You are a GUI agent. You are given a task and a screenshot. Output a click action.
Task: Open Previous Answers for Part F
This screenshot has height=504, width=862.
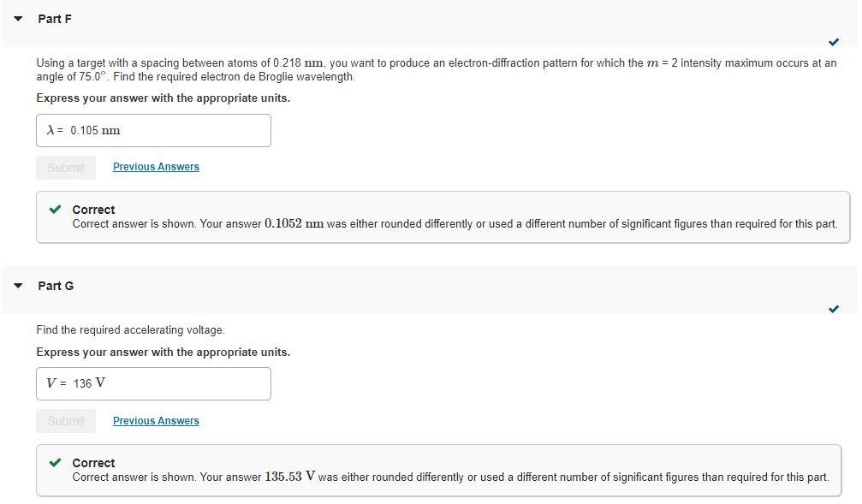pos(156,166)
